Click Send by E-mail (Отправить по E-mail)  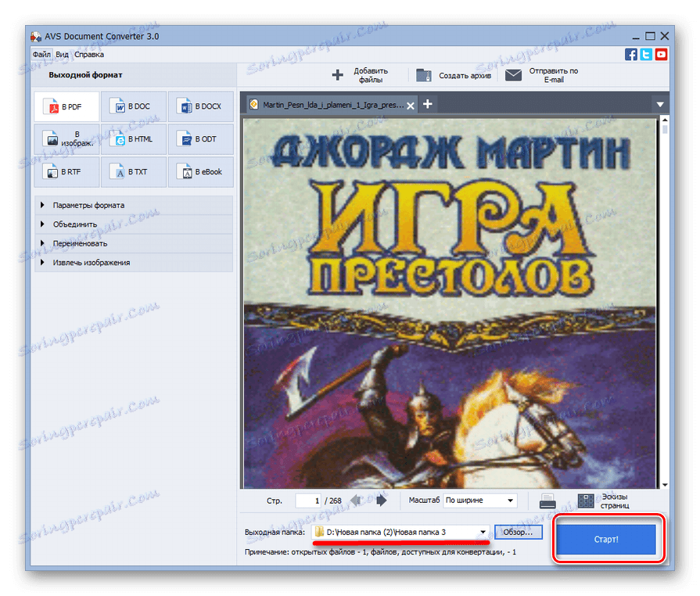coord(541,75)
